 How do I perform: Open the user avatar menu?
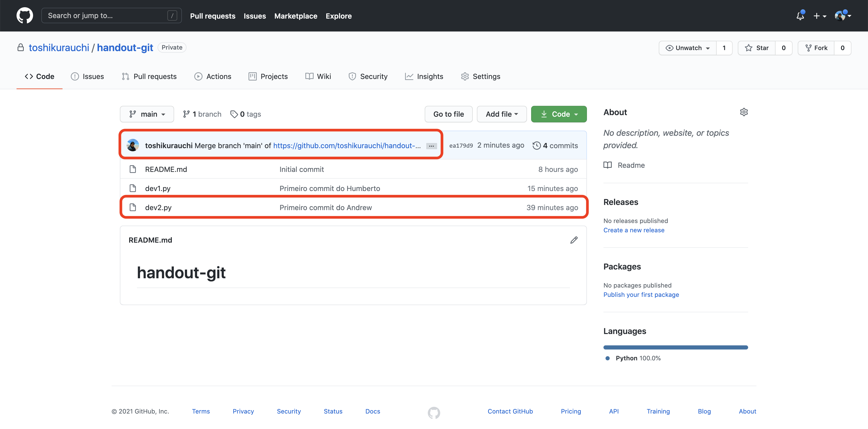point(843,15)
